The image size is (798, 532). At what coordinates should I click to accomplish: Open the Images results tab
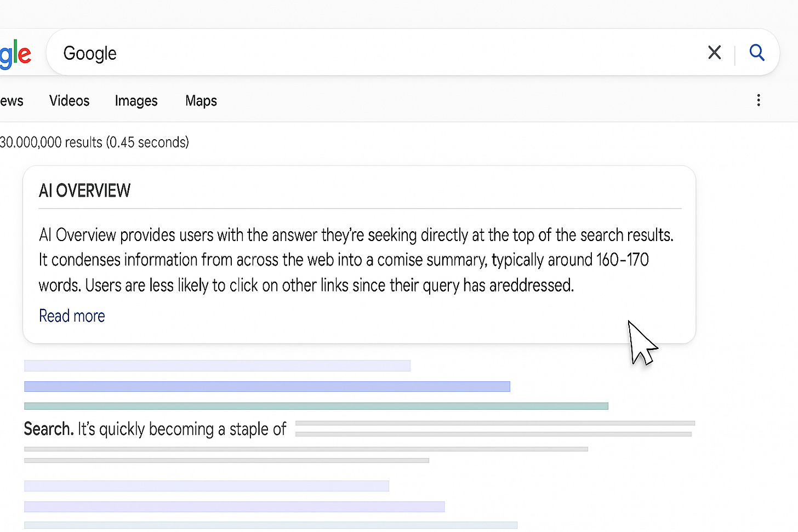click(x=136, y=101)
